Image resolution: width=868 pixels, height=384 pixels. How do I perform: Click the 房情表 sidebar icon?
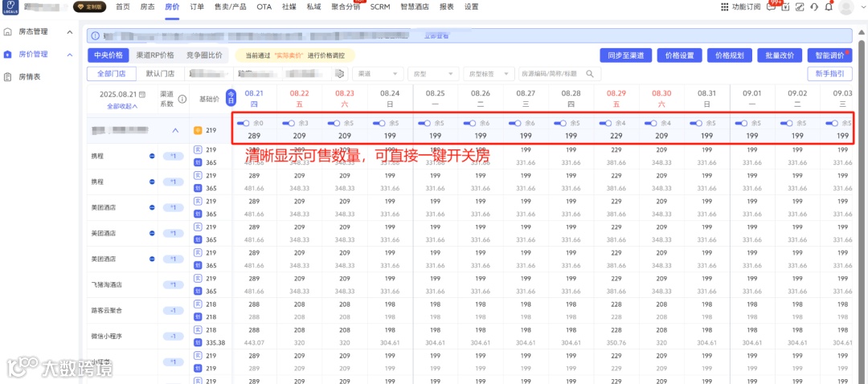(8, 76)
